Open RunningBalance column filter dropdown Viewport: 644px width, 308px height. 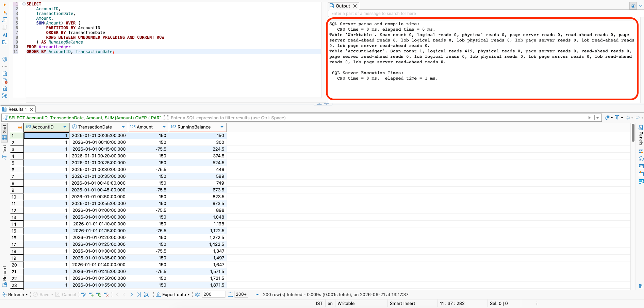point(222,127)
